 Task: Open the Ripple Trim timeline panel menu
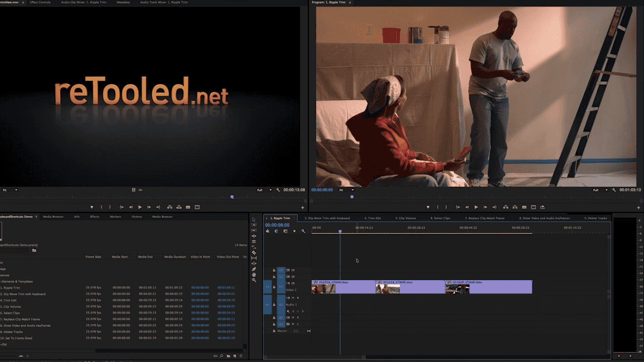pyautogui.click(x=293, y=218)
